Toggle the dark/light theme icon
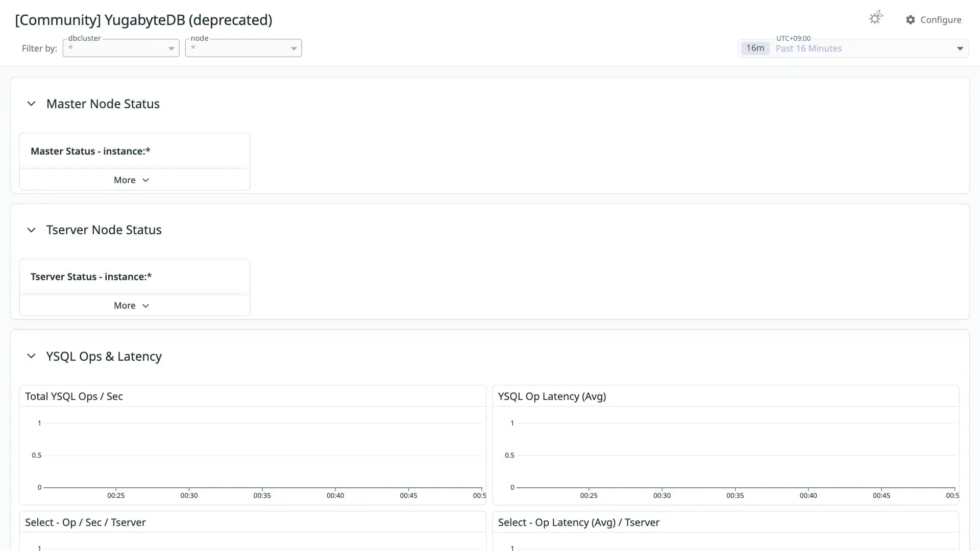This screenshot has height=551, width=980. tap(876, 18)
